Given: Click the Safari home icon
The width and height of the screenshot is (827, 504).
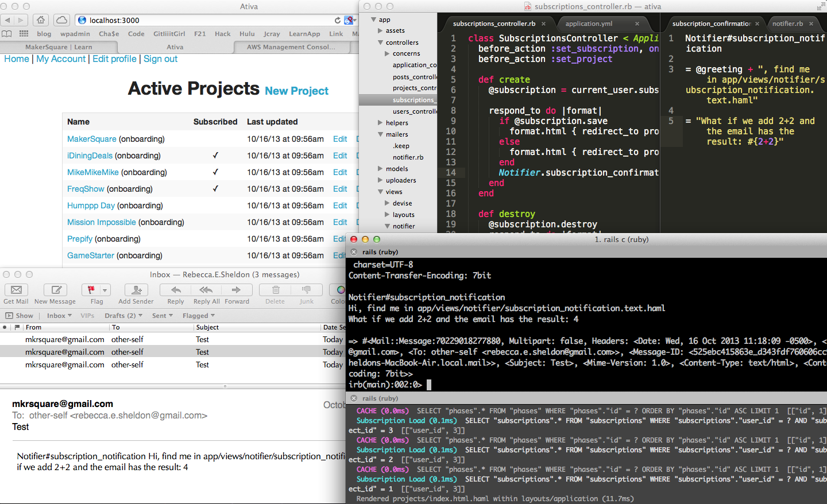Looking at the screenshot, I should (41, 20).
